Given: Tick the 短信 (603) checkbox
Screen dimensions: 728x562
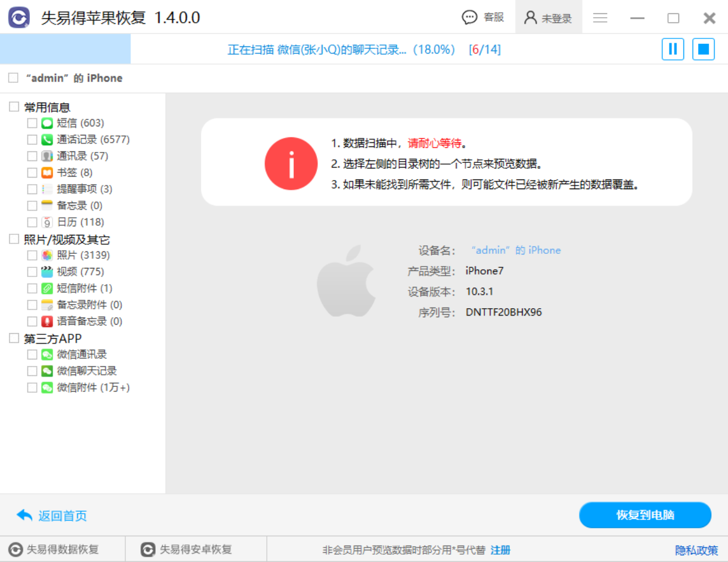Looking at the screenshot, I should (x=32, y=123).
